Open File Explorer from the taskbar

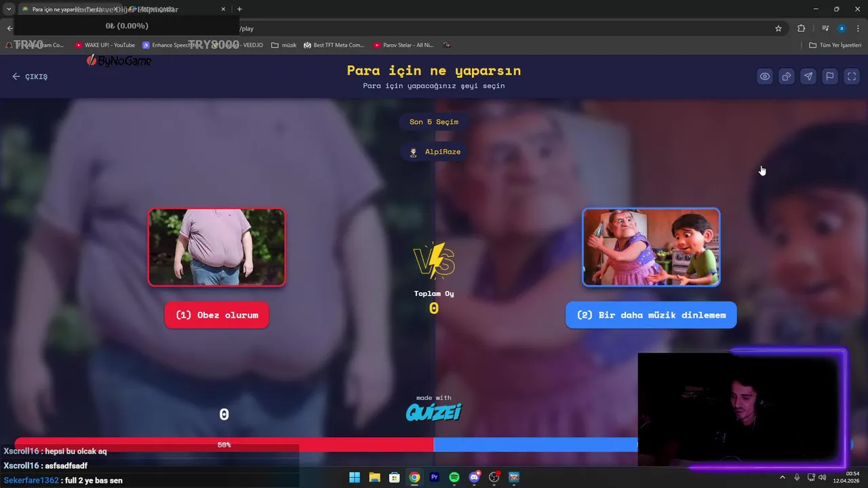374,477
